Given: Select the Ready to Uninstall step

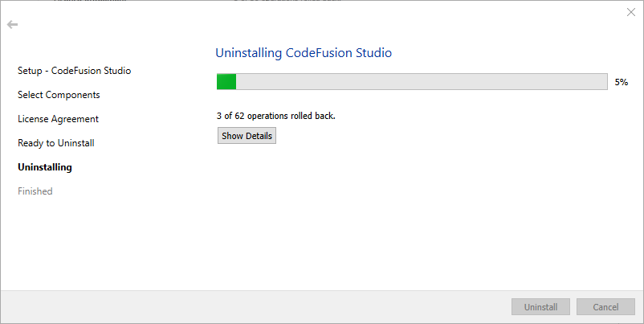Looking at the screenshot, I should click(56, 143).
